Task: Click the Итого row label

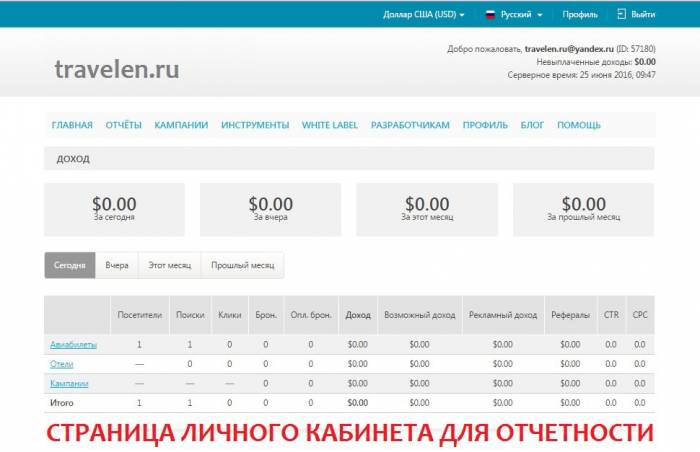Action: (x=62, y=403)
